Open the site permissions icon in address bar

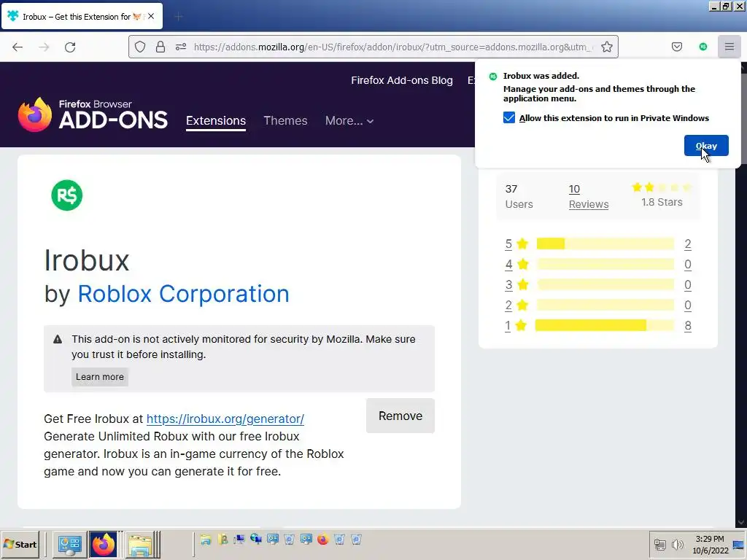point(181,47)
